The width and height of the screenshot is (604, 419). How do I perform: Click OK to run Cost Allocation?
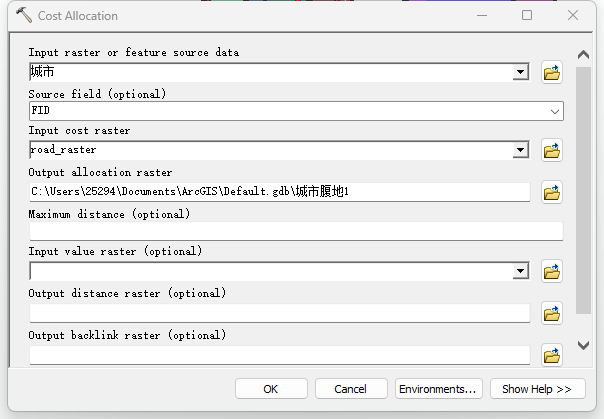tap(271, 389)
